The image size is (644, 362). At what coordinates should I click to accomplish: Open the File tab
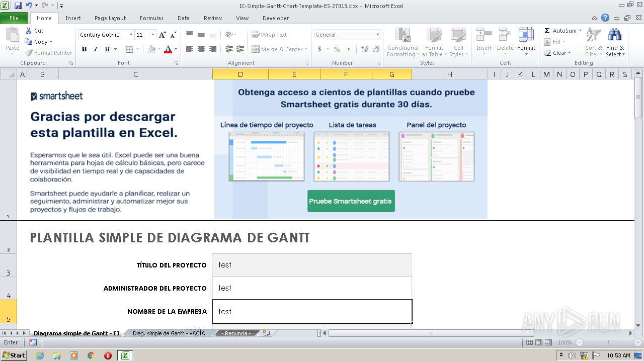tap(15, 18)
